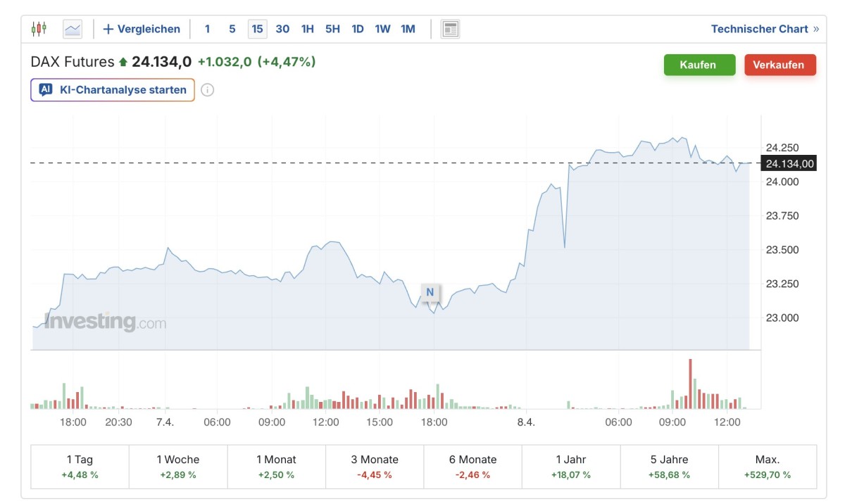The image size is (845, 504).
Task: Select the 5H interval
Action: pos(332,29)
